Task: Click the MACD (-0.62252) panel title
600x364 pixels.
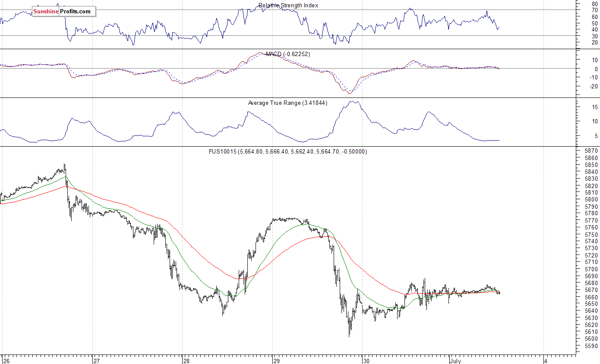Action: pyautogui.click(x=287, y=54)
